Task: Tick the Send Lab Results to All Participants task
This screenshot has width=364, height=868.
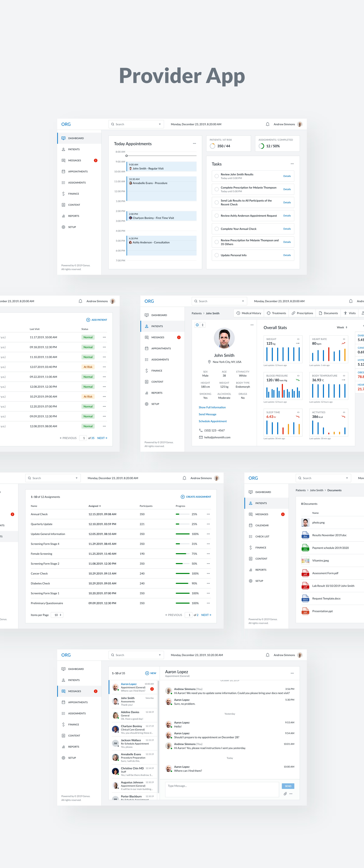Action: tap(216, 203)
